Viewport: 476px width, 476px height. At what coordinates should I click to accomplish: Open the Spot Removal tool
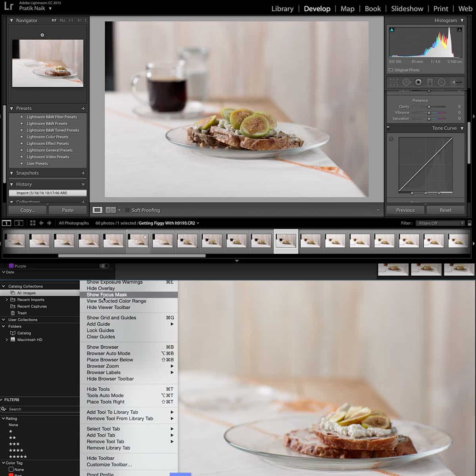point(407,82)
